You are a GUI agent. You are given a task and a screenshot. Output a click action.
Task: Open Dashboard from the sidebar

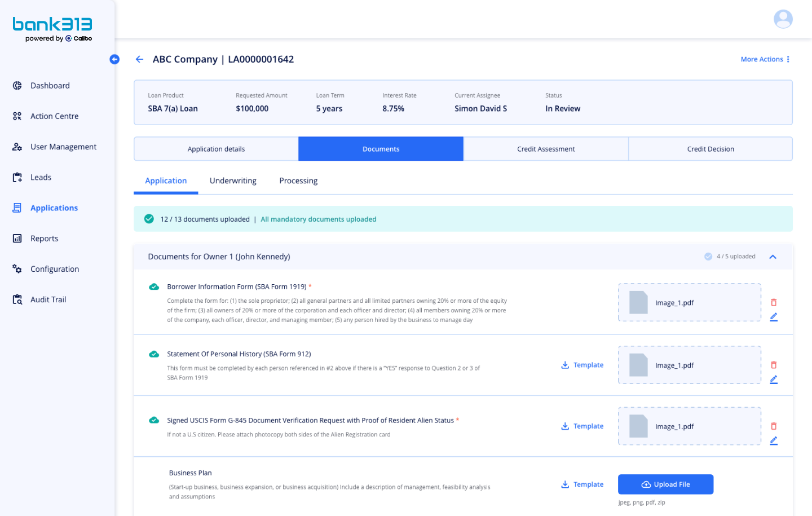(x=50, y=86)
